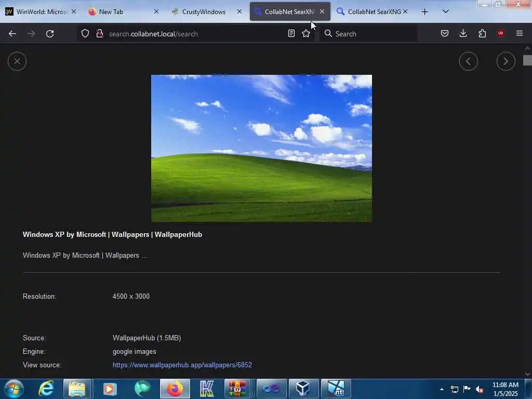
Task: Open tracking protection shield icon
Action: pyautogui.click(x=85, y=34)
